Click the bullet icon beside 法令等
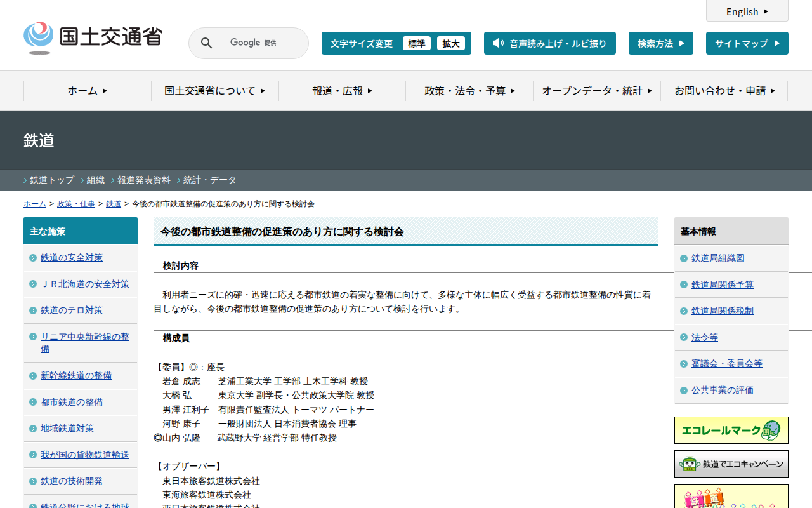The height and width of the screenshot is (508, 812). [x=684, y=338]
